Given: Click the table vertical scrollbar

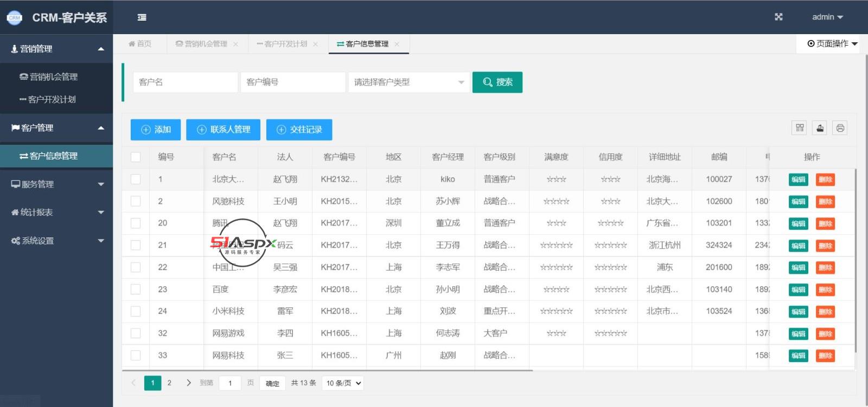Looking at the screenshot, I should point(856,260).
